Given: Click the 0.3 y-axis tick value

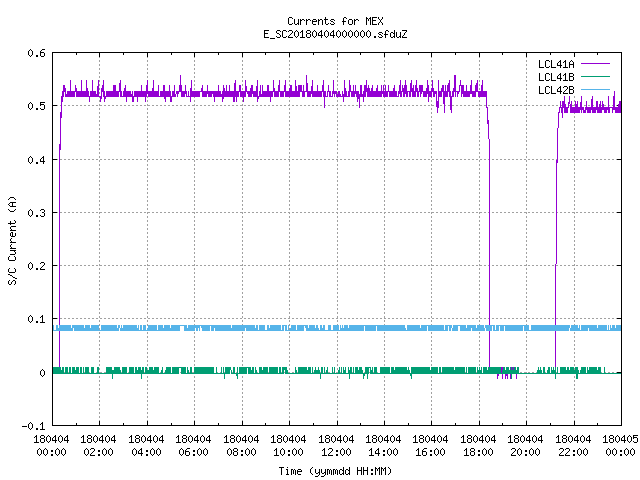Looking at the screenshot, I should 36,213.
